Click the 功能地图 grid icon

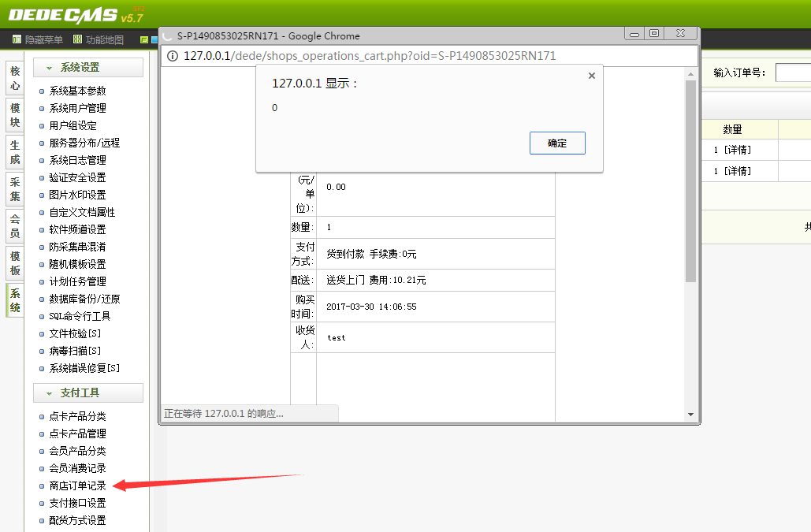[x=77, y=39]
